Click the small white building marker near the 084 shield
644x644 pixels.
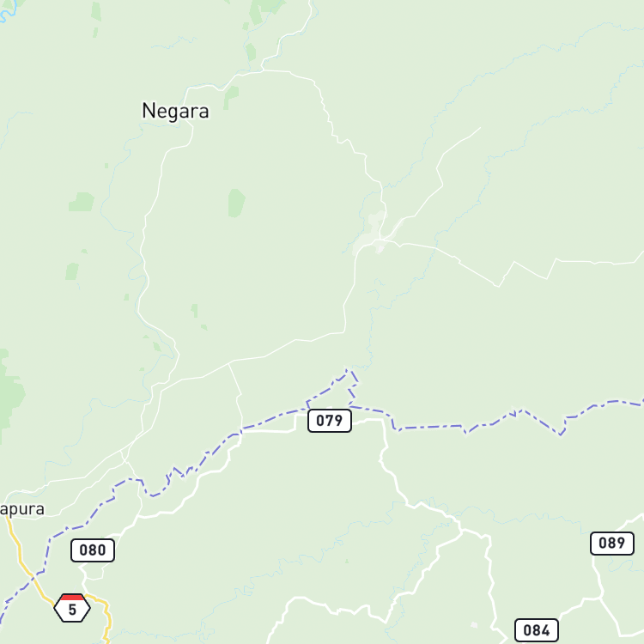click(474, 625)
